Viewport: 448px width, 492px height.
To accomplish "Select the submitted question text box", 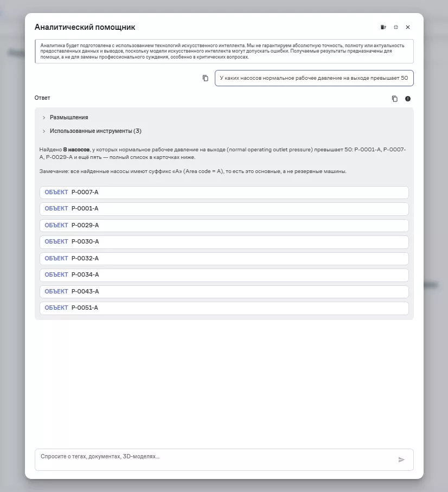I will (x=314, y=78).
